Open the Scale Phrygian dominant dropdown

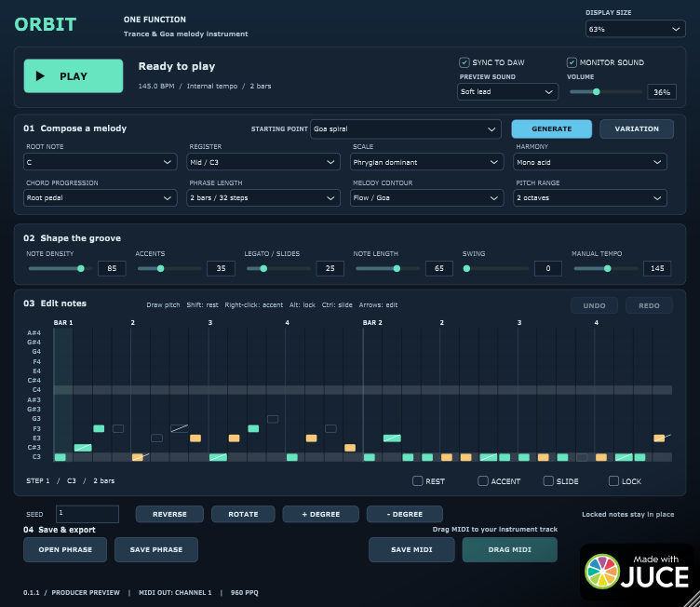[426, 162]
